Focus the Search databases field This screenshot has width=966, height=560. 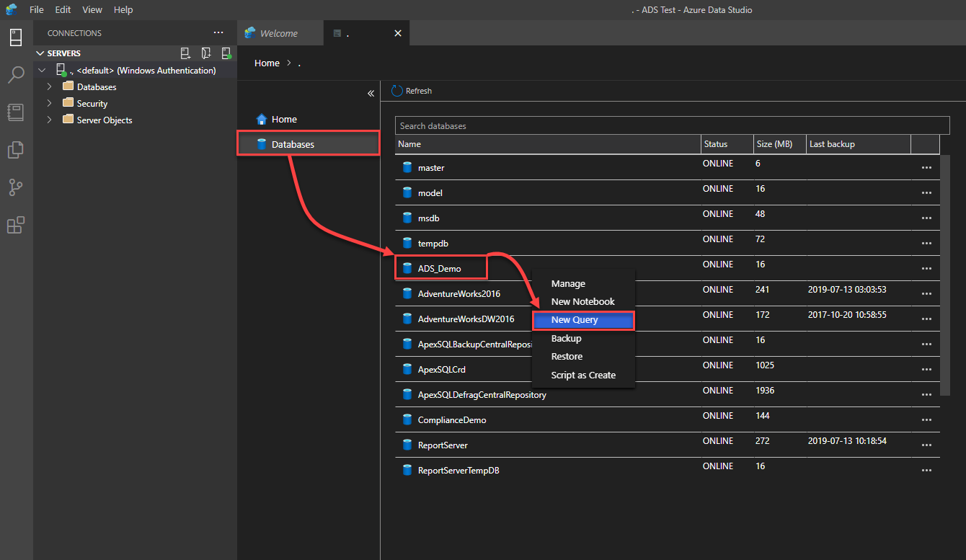[x=672, y=126]
